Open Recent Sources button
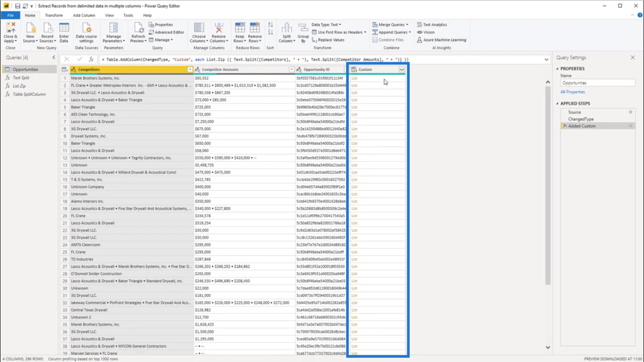This screenshot has width=644, height=362. (x=48, y=32)
